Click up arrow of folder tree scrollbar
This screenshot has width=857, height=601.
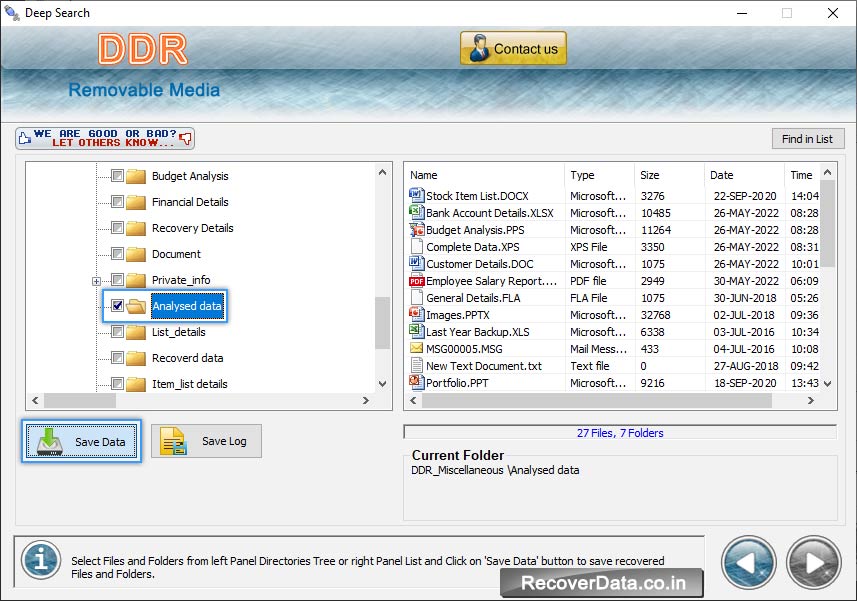383,172
